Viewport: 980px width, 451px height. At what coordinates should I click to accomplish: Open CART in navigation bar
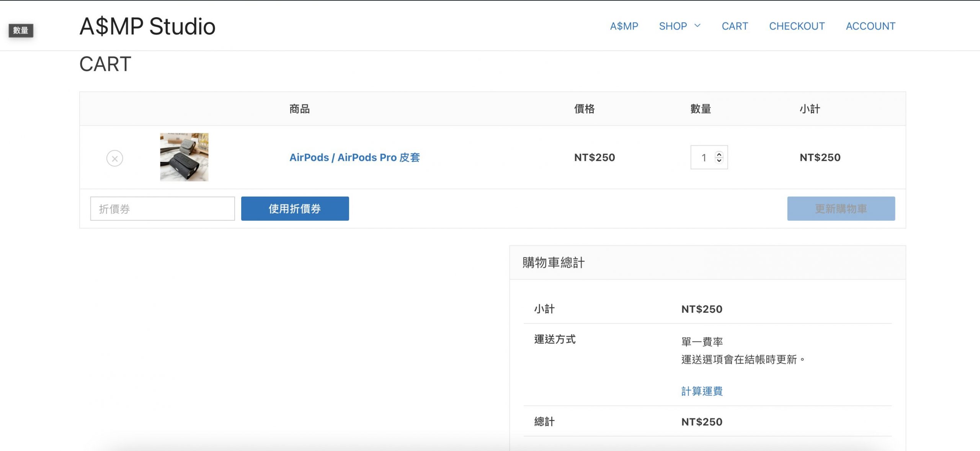click(735, 26)
